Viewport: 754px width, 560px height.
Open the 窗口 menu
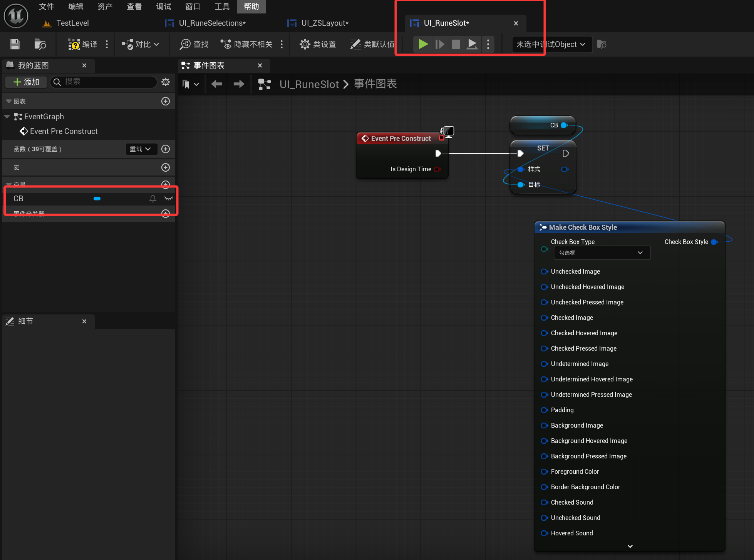[x=193, y=7]
